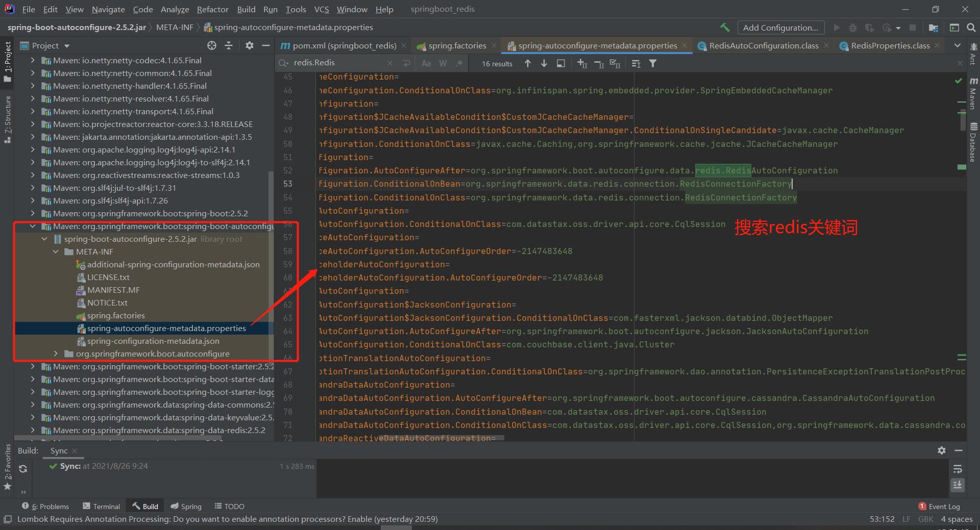Click Select All Occurrences icon in search bar
The height and width of the screenshot is (530, 980).
tap(615, 63)
